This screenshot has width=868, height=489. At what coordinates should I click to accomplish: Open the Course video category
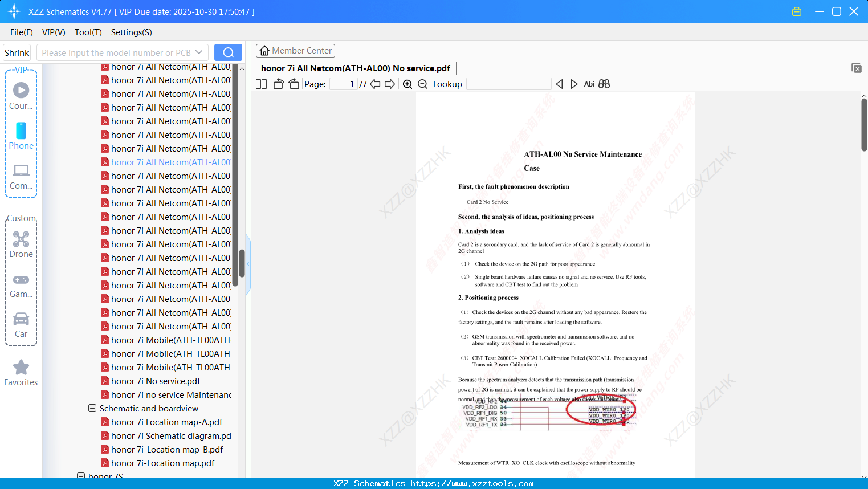click(x=21, y=96)
